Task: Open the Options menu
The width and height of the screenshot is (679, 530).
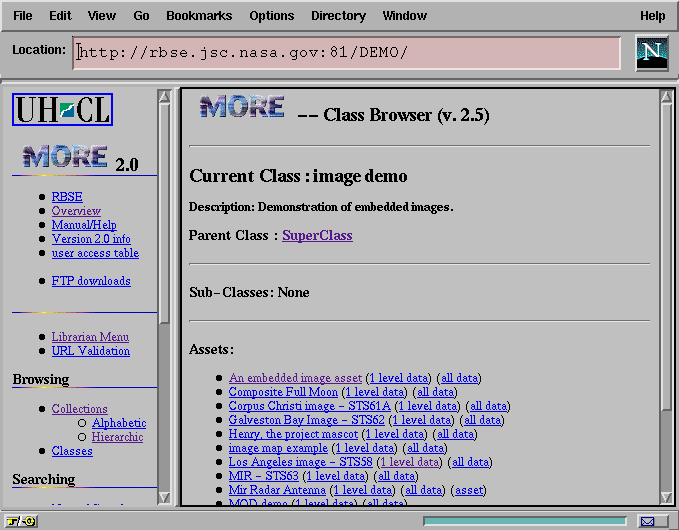Action: coord(272,16)
